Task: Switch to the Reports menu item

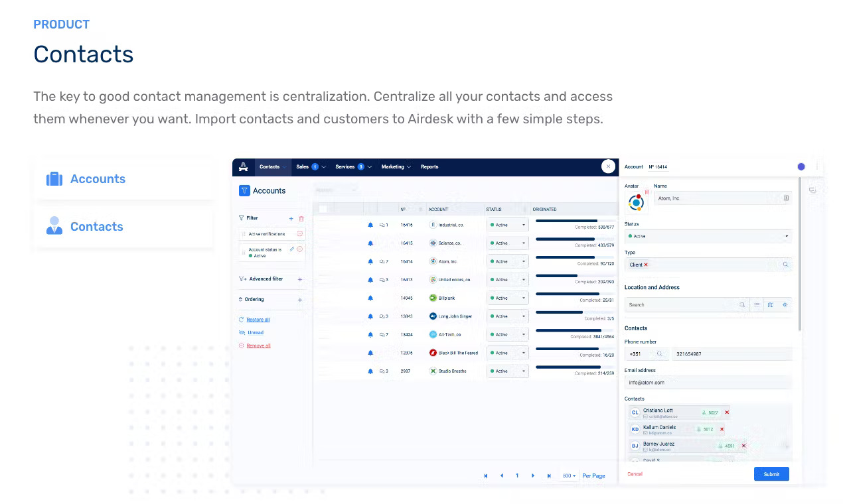Action: tap(429, 166)
